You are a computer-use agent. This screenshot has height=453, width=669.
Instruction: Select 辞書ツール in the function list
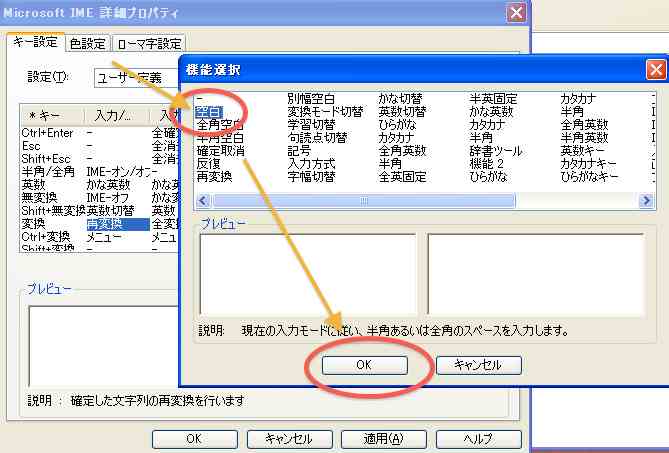click(496, 151)
